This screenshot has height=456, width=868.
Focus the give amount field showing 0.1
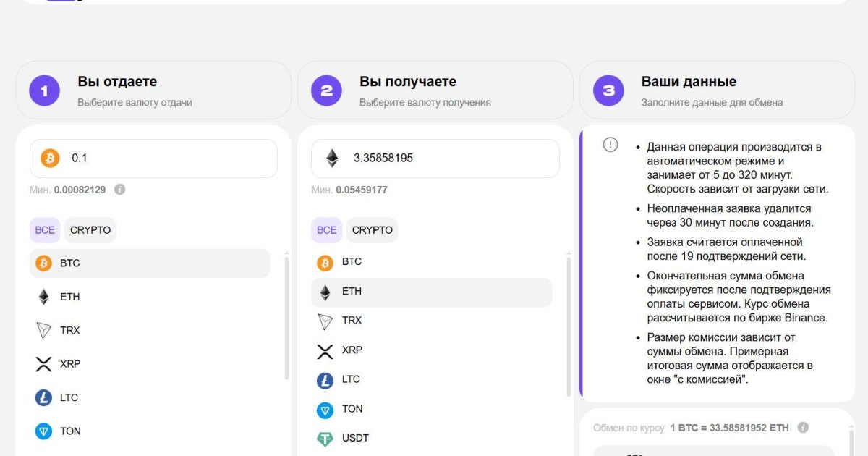pyautogui.click(x=153, y=159)
